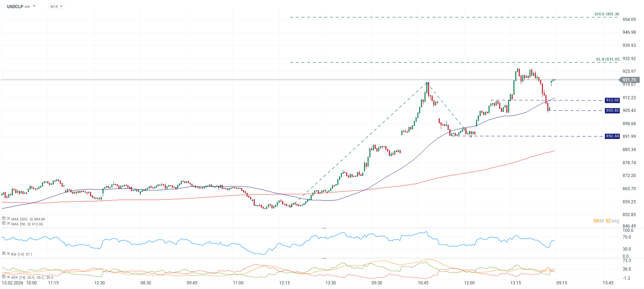Open settings icon for RSI [14]
This screenshot has width=644, height=289.
coord(4,253)
